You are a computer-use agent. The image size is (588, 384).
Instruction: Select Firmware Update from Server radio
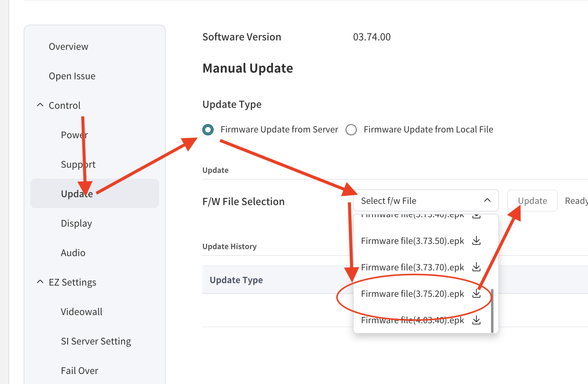coord(208,130)
